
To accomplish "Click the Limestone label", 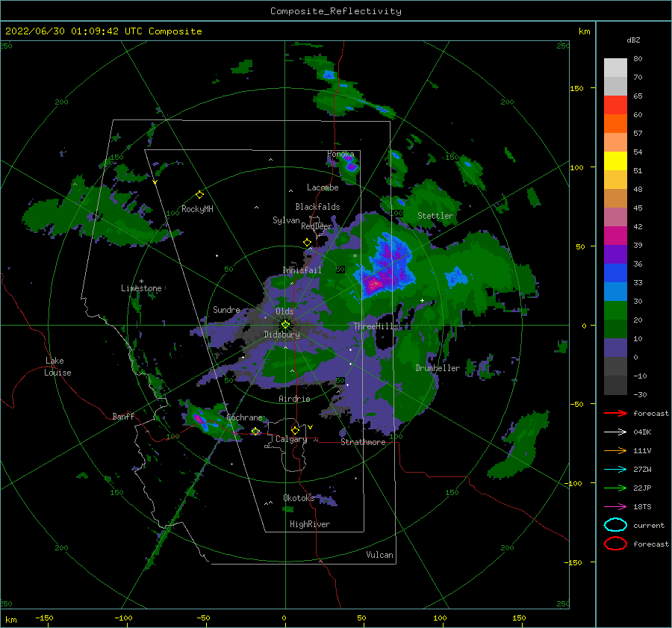I will tap(141, 288).
